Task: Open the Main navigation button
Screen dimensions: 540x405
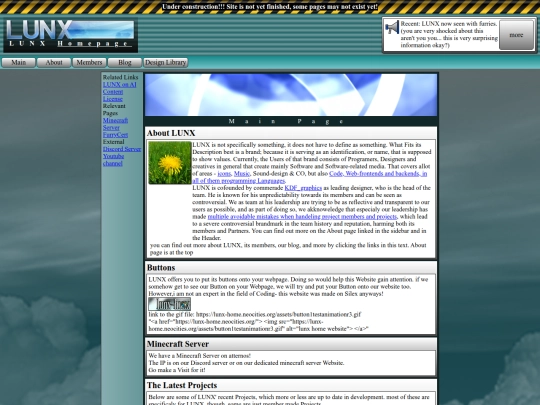Action: 19,62
